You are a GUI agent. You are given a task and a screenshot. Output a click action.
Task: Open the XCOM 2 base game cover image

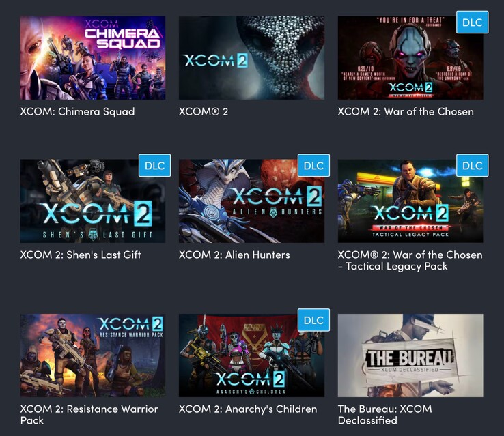click(251, 58)
